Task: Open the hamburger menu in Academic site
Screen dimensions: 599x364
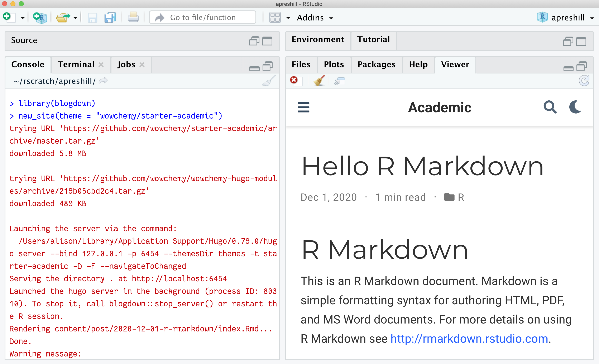Action: pos(303,107)
